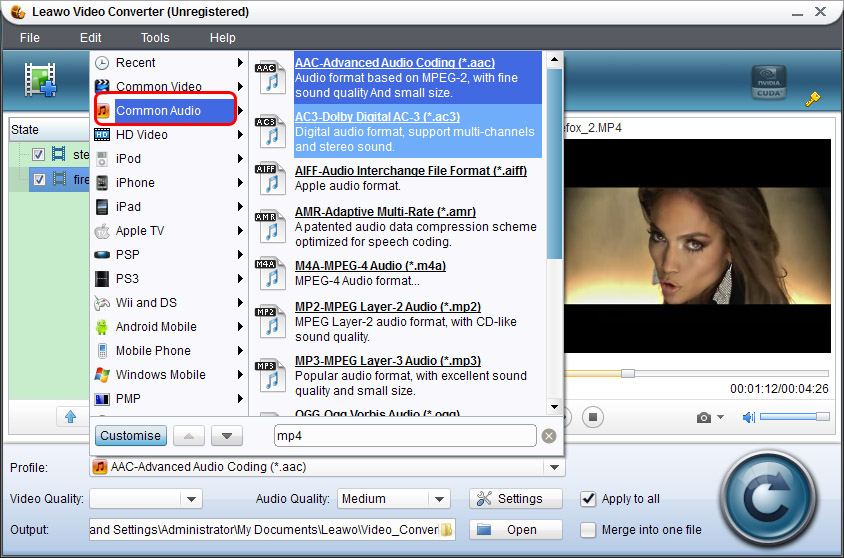Open the Edit menu
The height and width of the screenshot is (558, 844).
click(90, 38)
